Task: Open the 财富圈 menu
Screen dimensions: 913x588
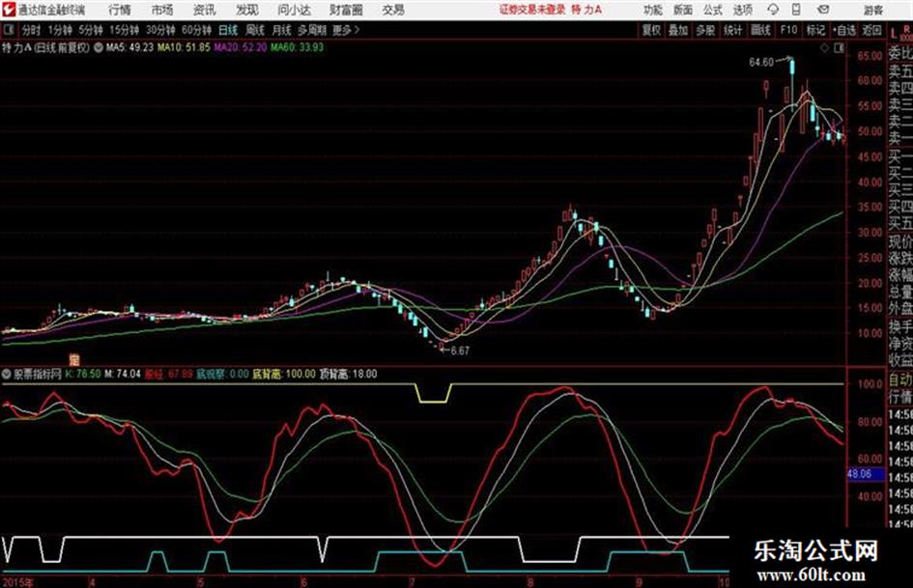Action: coord(346,10)
